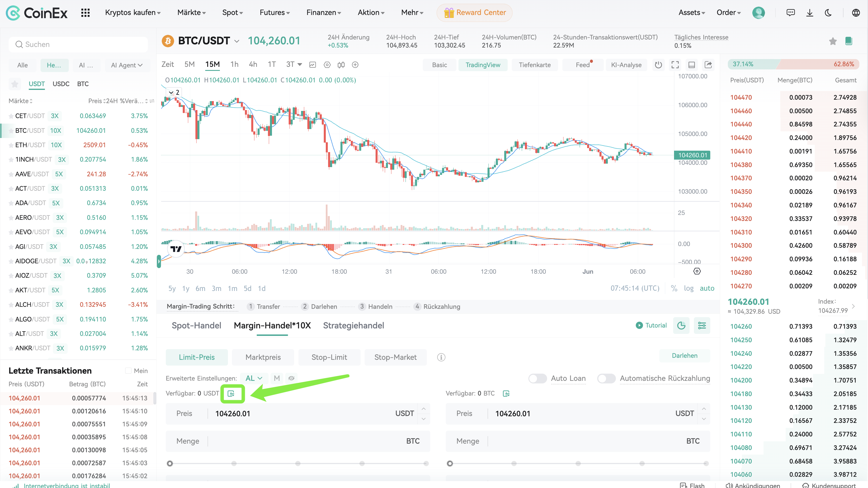Screen dimensions: 868x488
Task: Switch chart view to Tiefenkarte
Action: pos(534,65)
